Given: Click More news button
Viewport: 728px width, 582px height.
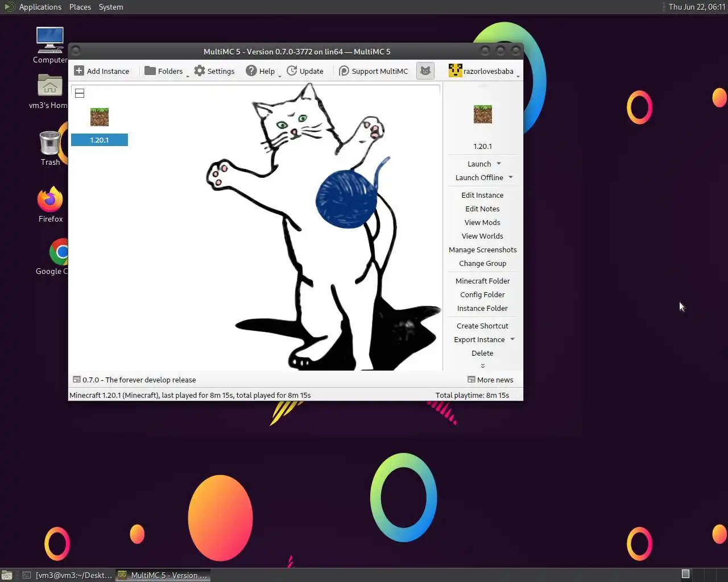Looking at the screenshot, I should (x=490, y=380).
